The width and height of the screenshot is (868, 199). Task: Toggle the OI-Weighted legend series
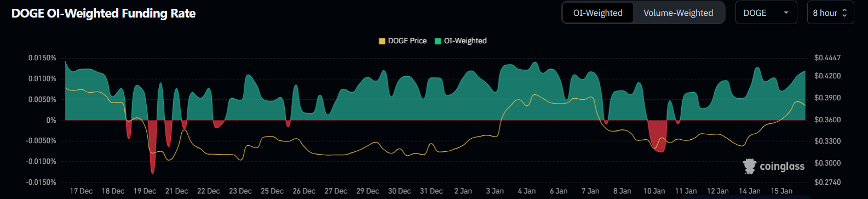tap(461, 41)
